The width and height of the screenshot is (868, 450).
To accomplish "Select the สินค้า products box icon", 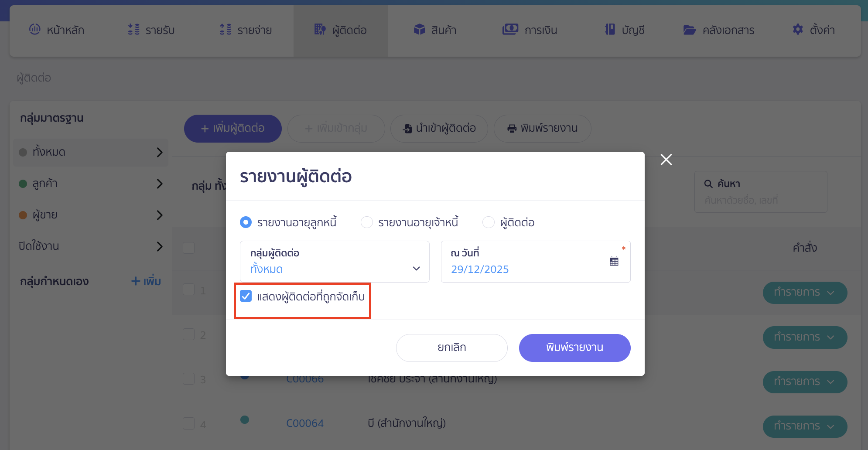I will click(420, 30).
